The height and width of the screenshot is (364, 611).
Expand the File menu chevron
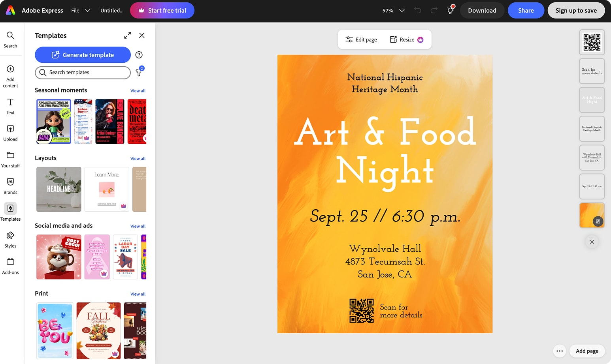click(x=88, y=11)
